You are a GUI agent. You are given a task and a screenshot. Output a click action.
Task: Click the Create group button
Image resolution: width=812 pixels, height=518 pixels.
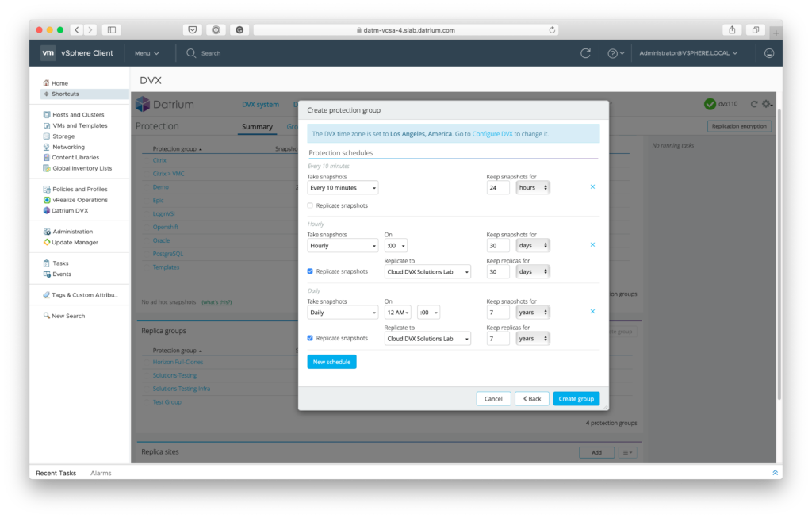(576, 398)
